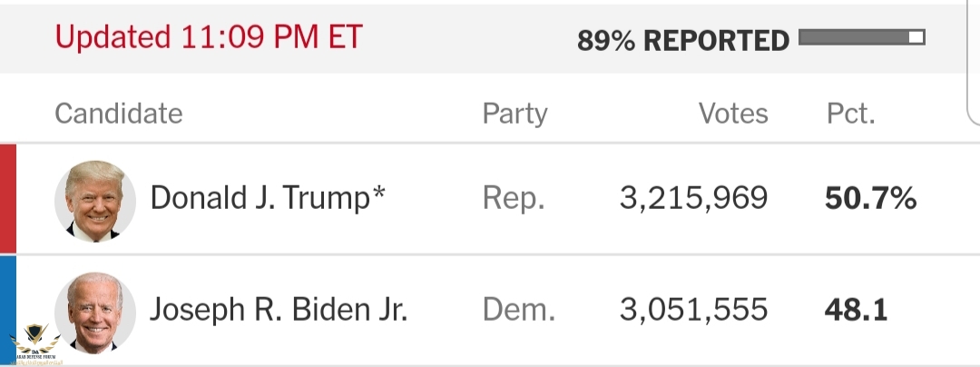Click the blue Democratic color bar
This screenshot has height=367, width=980.
[x=8, y=311]
